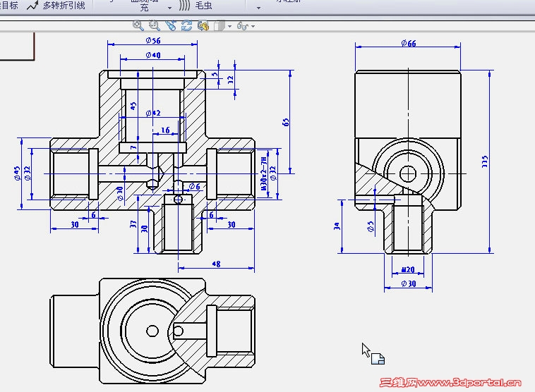Viewport: 535px width, 392px height.
Task: Click the center circle of side view
Action: pyautogui.click(x=408, y=174)
